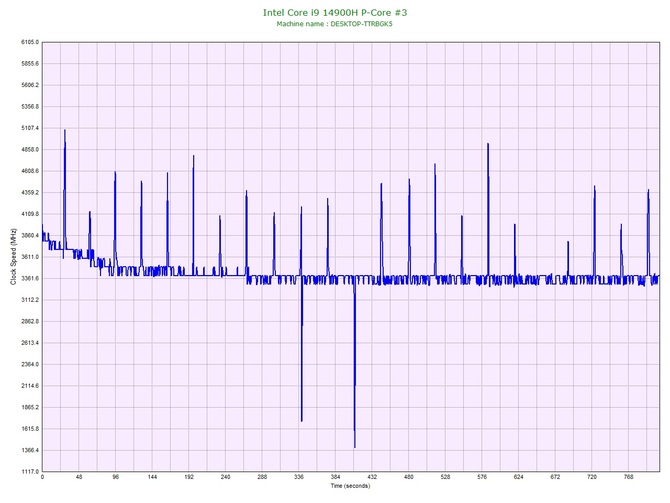Click the 1117.0 y-axis value
This screenshot has height=503, width=670.
point(30,472)
